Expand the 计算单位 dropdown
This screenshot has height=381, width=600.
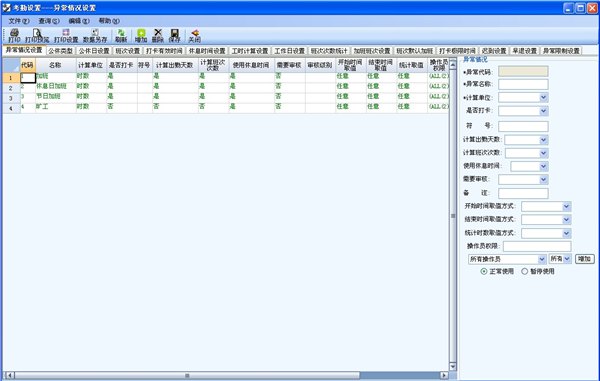tap(543, 98)
